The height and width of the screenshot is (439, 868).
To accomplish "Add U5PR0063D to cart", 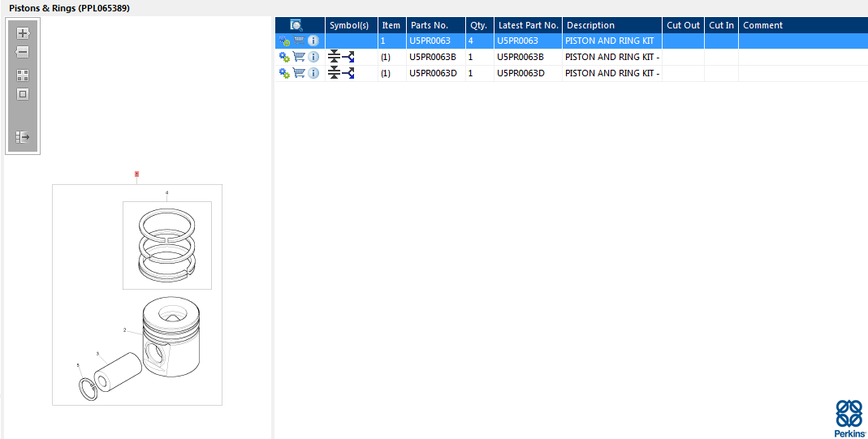I will tap(299, 72).
